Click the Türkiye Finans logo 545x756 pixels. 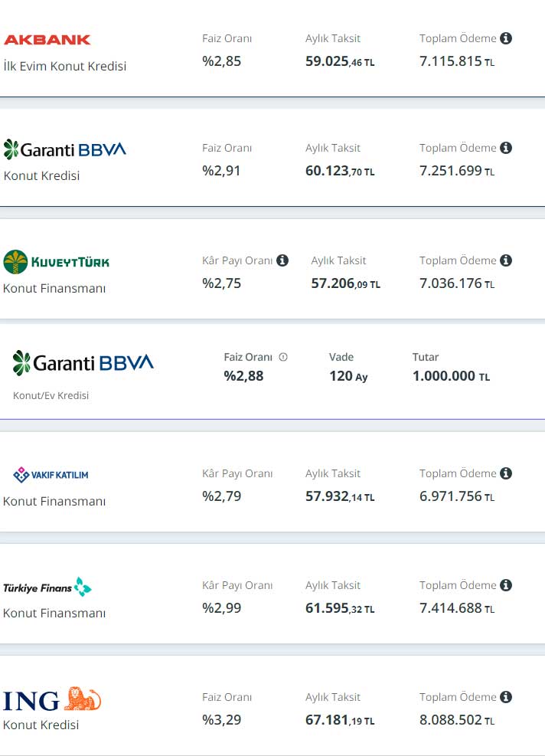(x=47, y=587)
